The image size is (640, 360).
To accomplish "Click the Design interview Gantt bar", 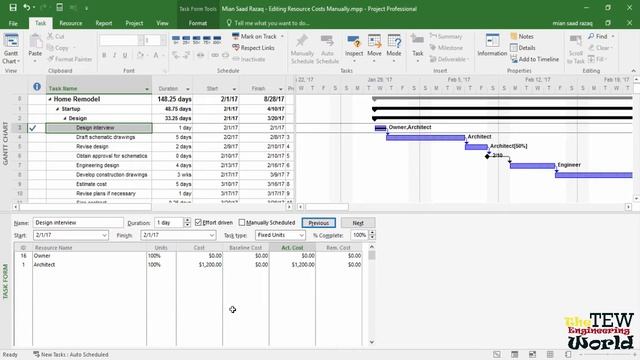I will click(380, 128).
